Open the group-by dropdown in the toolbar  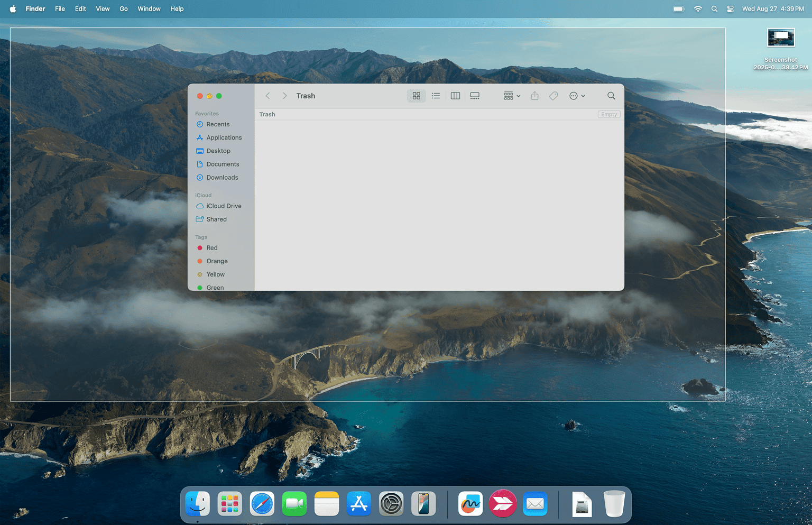click(511, 96)
